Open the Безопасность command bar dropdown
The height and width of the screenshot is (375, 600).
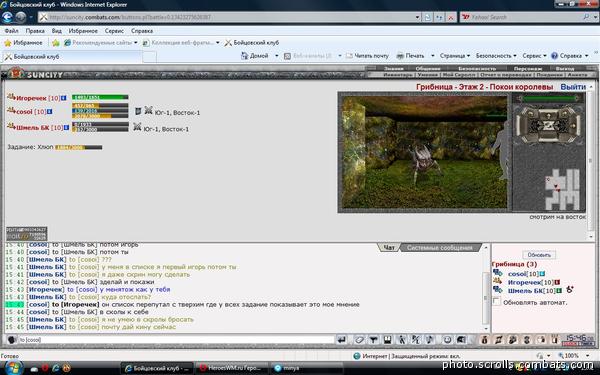[496, 56]
